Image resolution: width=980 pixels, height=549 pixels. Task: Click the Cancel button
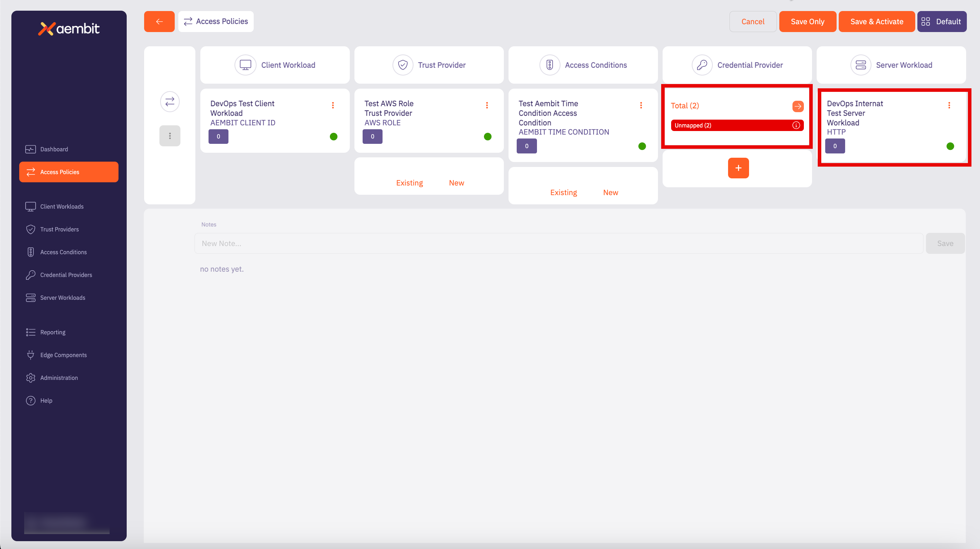click(753, 21)
